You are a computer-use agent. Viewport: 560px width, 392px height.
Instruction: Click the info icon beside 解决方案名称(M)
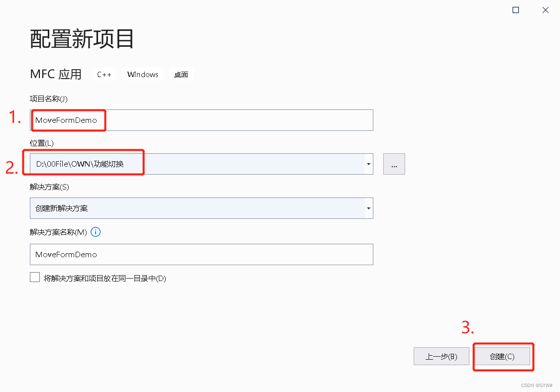click(x=96, y=232)
